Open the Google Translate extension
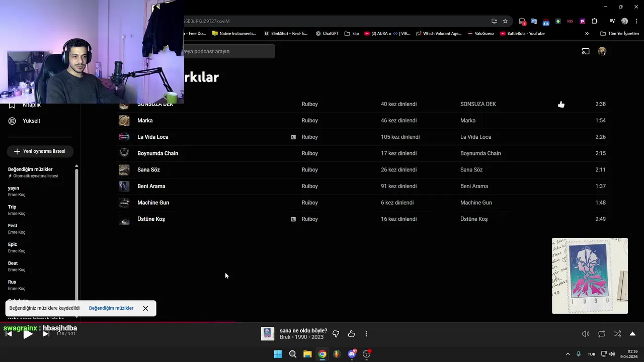This screenshot has width=644, height=362. coord(534,21)
